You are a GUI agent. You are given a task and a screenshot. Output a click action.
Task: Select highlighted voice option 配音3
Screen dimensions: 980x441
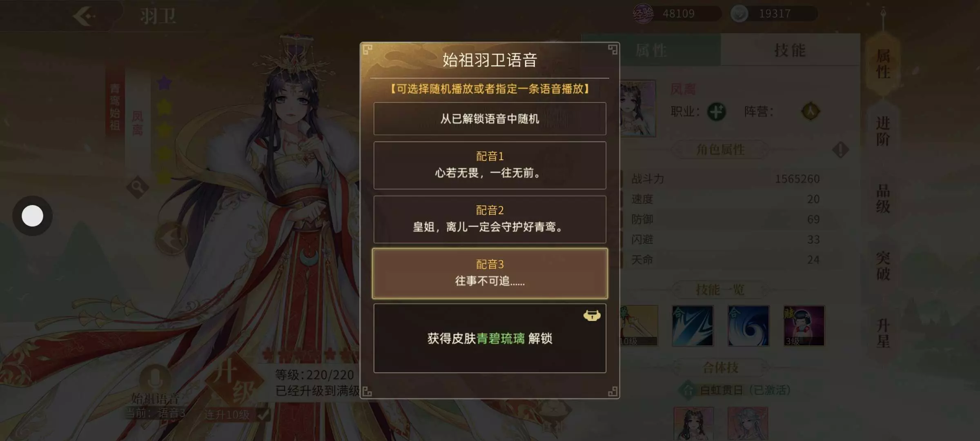point(490,273)
